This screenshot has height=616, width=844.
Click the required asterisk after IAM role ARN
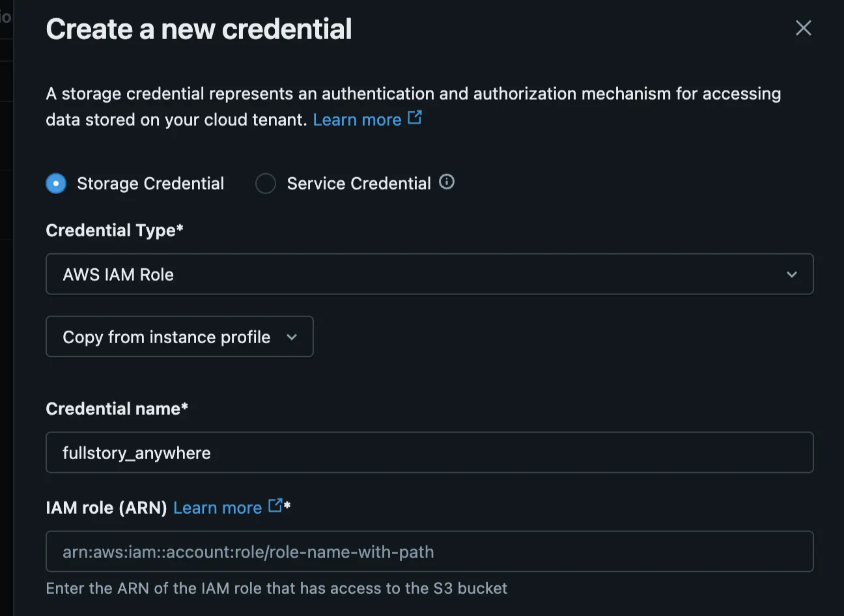[x=287, y=507]
